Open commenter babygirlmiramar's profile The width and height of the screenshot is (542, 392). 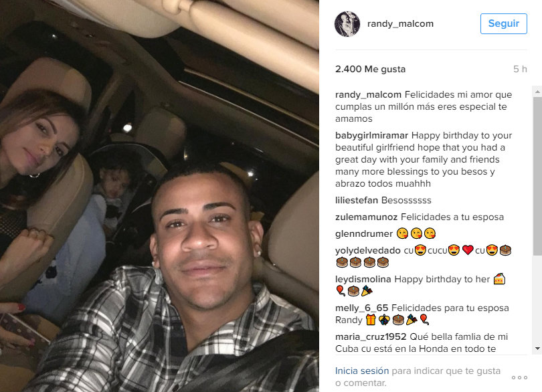click(371, 136)
